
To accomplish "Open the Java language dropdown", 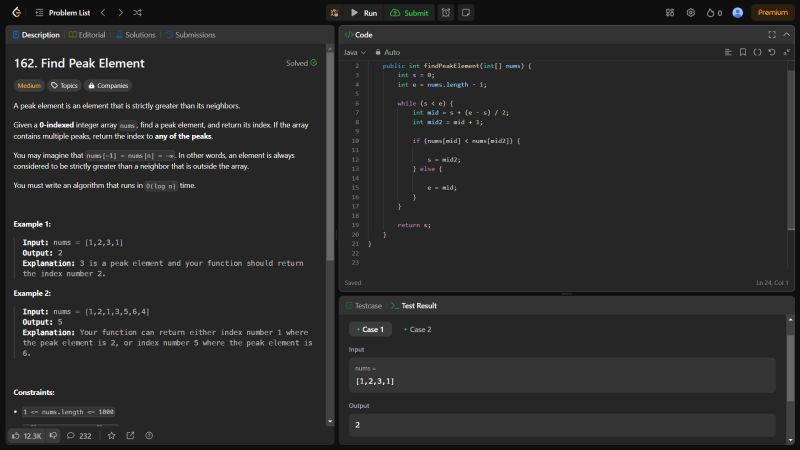I will tap(355, 52).
